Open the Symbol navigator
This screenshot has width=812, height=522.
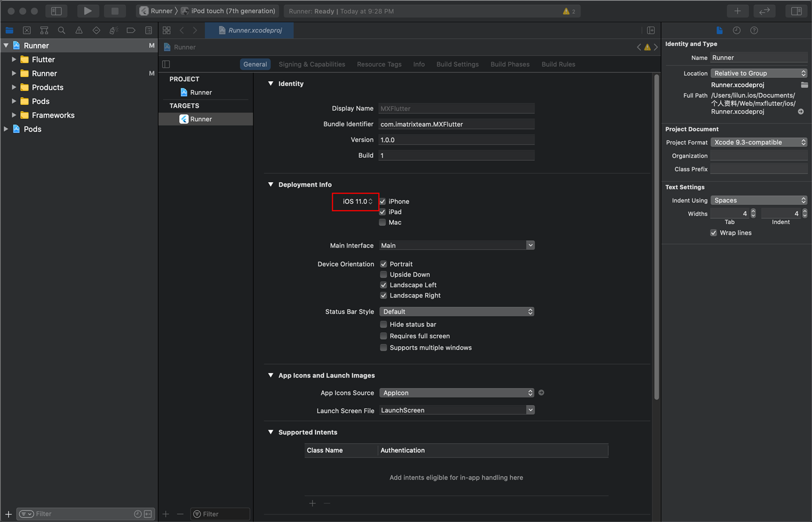coord(44,30)
